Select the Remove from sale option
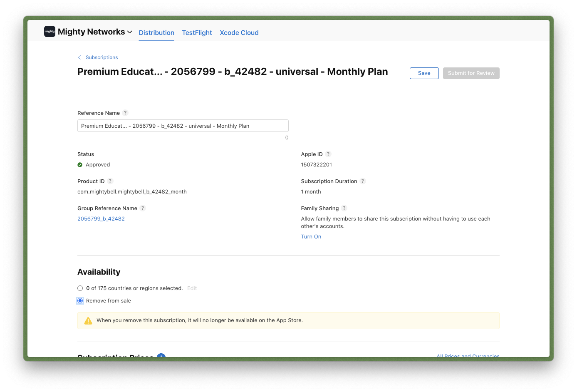The image size is (577, 392). pos(80,300)
